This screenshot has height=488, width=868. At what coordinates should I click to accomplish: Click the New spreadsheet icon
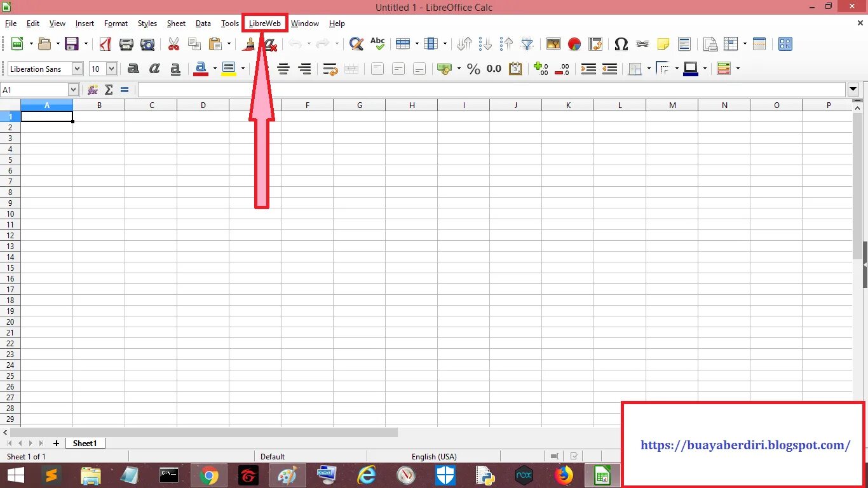coord(17,44)
